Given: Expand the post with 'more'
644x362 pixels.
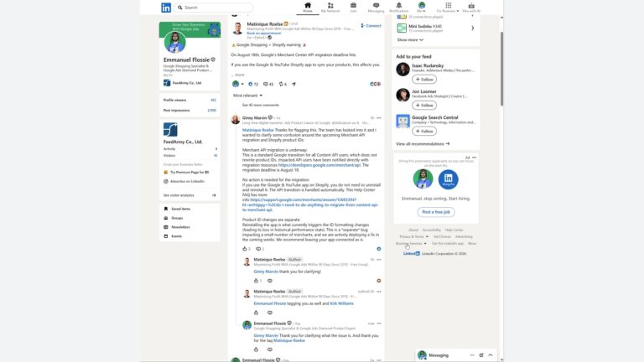Looking at the screenshot, I should [x=237, y=75].
